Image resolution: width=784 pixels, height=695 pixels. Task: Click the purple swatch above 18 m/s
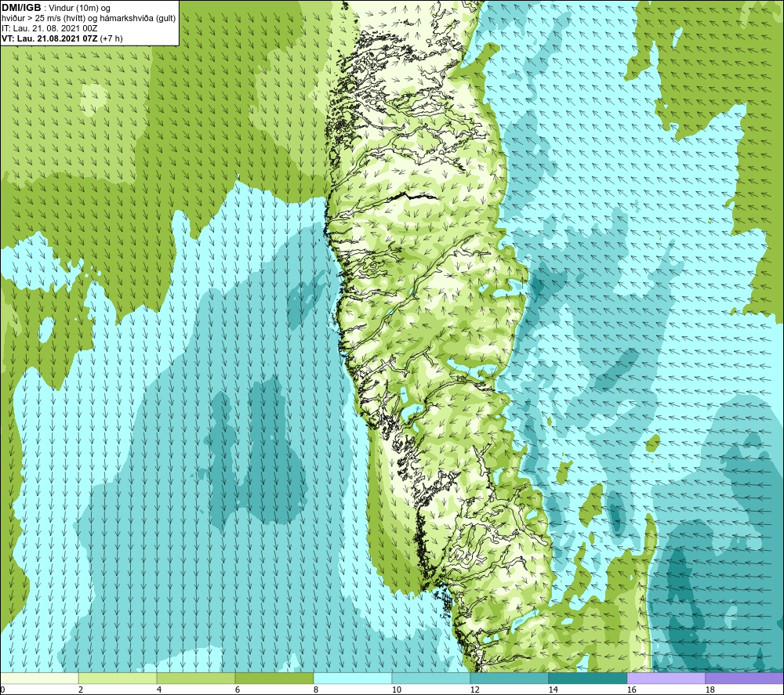pos(745,679)
